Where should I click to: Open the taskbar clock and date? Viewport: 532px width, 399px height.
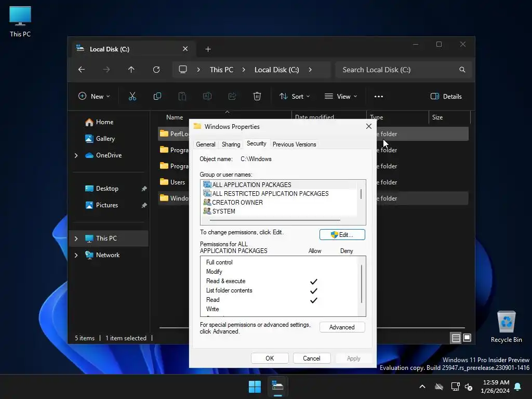[495, 387]
